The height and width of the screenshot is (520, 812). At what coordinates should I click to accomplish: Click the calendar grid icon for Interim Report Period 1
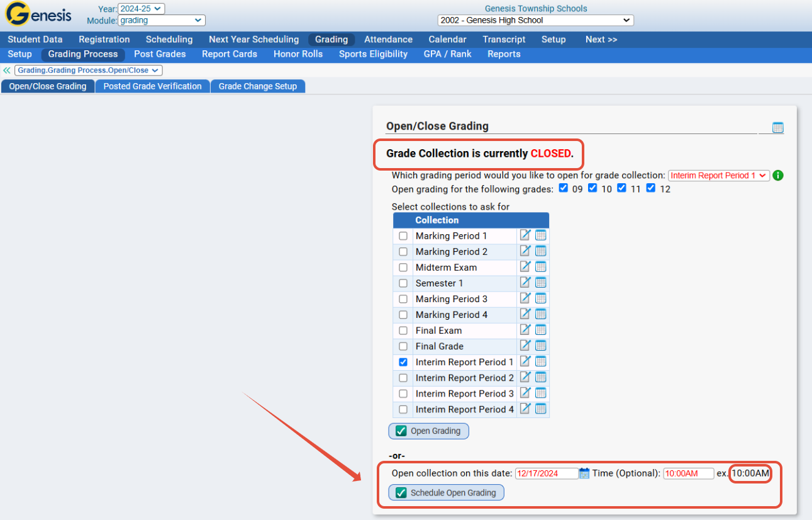click(x=541, y=361)
